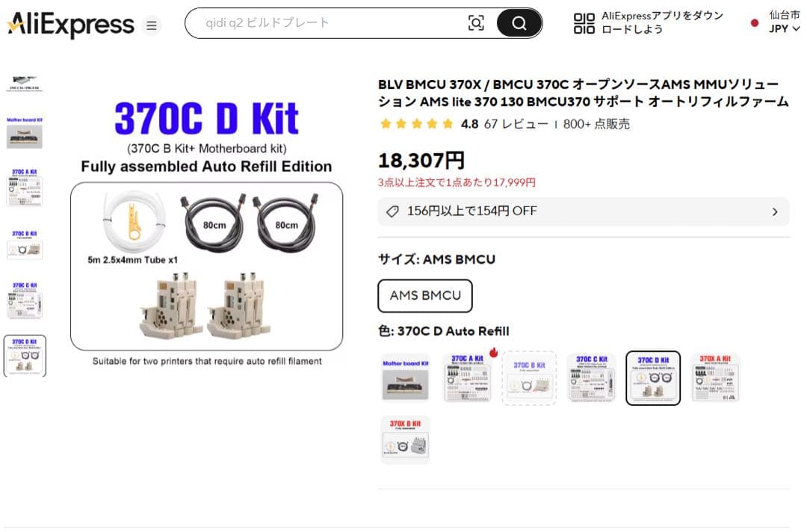The height and width of the screenshot is (532, 807).
Task: Open the hamburger menu beside the AliExpress logo
Action: click(x=152, y=24)
